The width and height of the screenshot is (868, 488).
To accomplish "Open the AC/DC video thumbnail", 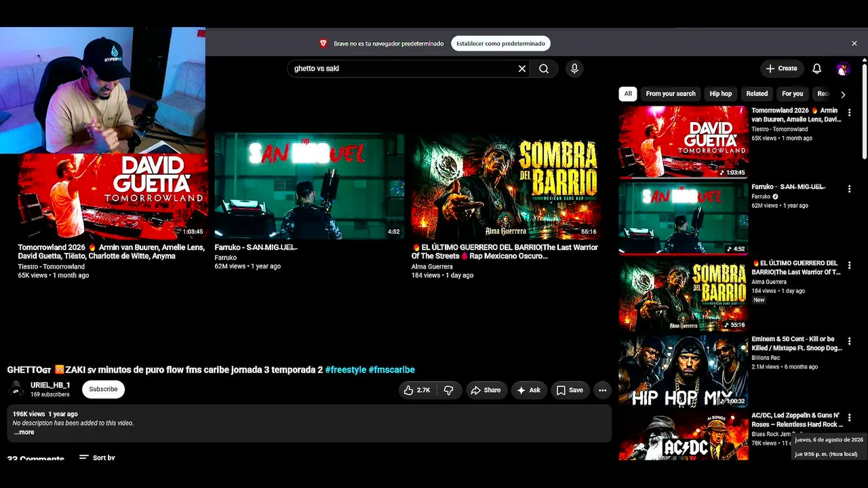I will click(x=684, y=435).
